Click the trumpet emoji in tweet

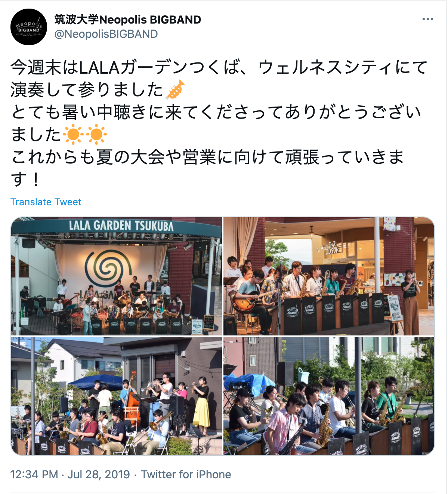tap(175, 89)
